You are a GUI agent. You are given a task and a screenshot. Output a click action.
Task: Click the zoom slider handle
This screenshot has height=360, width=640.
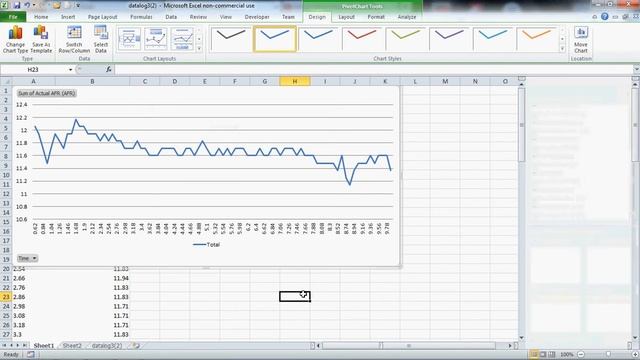pos(608,354)
